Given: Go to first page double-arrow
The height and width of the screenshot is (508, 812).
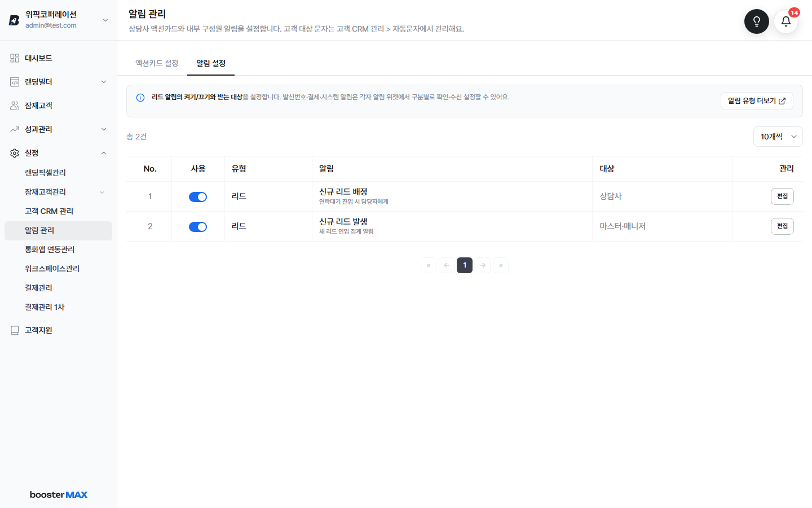Looking at the screenshot, I should coord(429,265).
